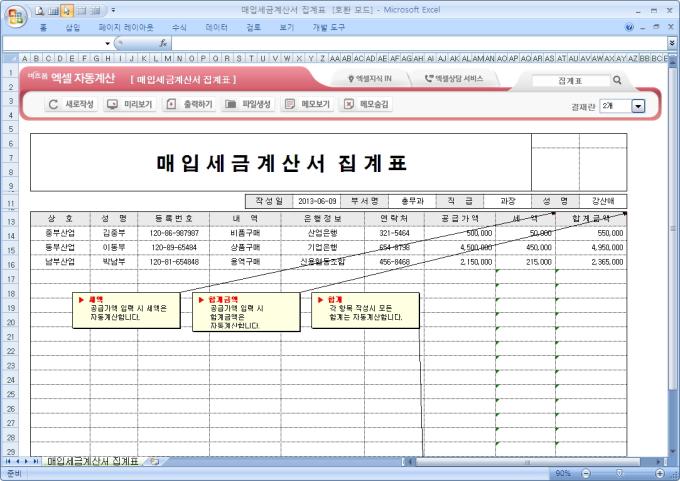This screenshot has width=680, height=481.
Task: Select supply amount 2,150,000
Action: pyautogui.click(x=460, y=262)
